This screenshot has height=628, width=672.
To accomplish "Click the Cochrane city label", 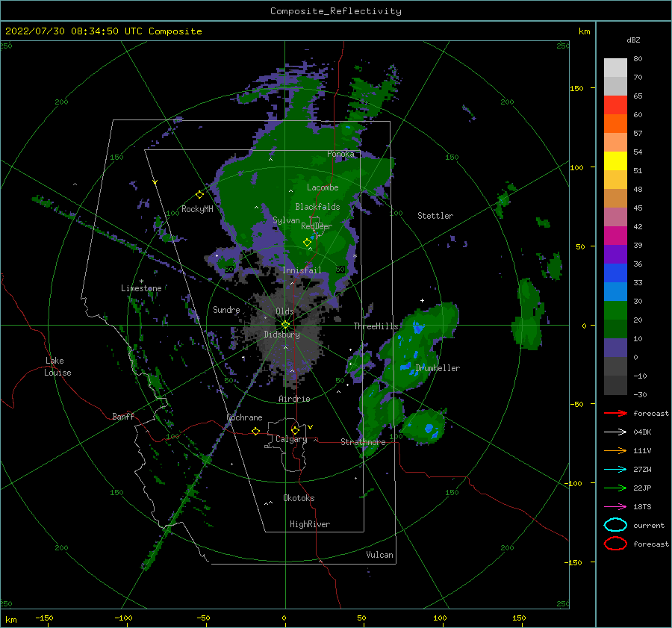I will click(x=244, y=417).
